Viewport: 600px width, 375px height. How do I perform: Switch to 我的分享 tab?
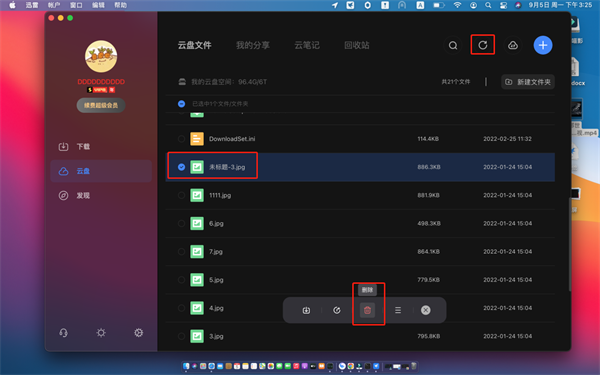pos(253,45)
